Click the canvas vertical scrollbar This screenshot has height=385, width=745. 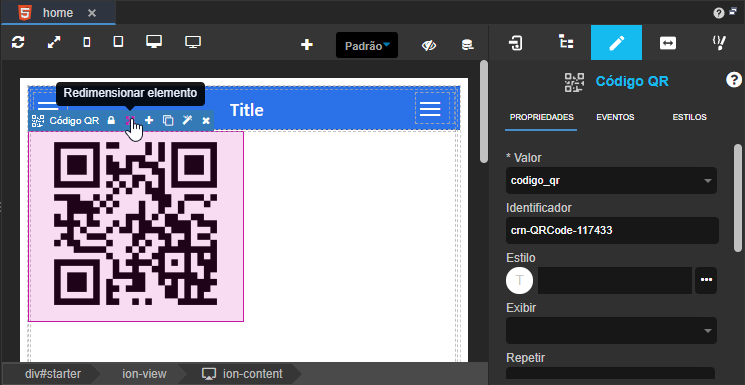(x=484, y=111)
